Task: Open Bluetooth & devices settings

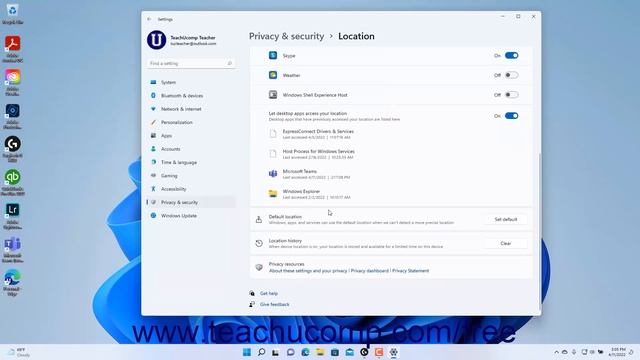Action: click(191, 96)
